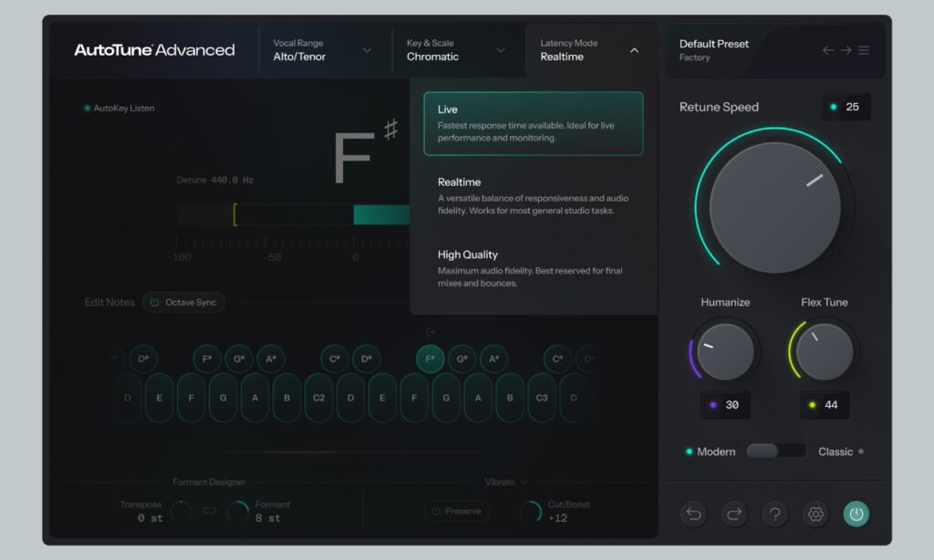Choose the Classic mode label
934x560 pixels.
pyautogui.click(x=835, y=451)
